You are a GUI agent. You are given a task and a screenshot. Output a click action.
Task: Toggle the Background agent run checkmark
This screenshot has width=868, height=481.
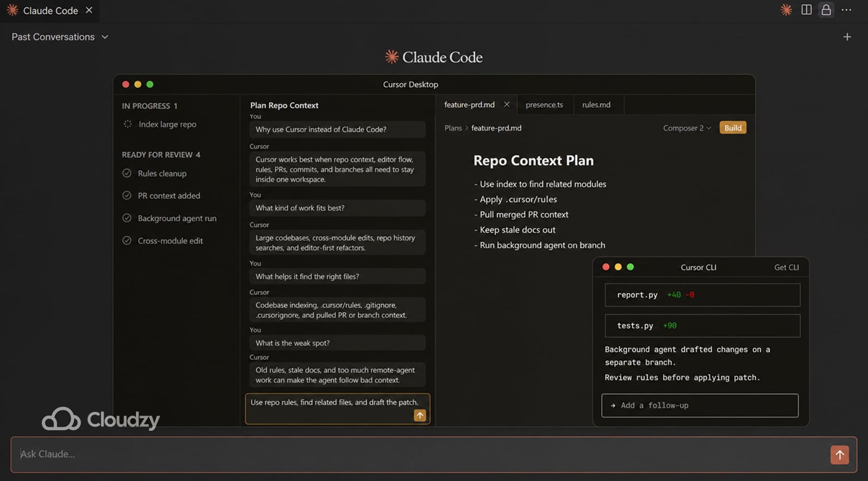127,218
